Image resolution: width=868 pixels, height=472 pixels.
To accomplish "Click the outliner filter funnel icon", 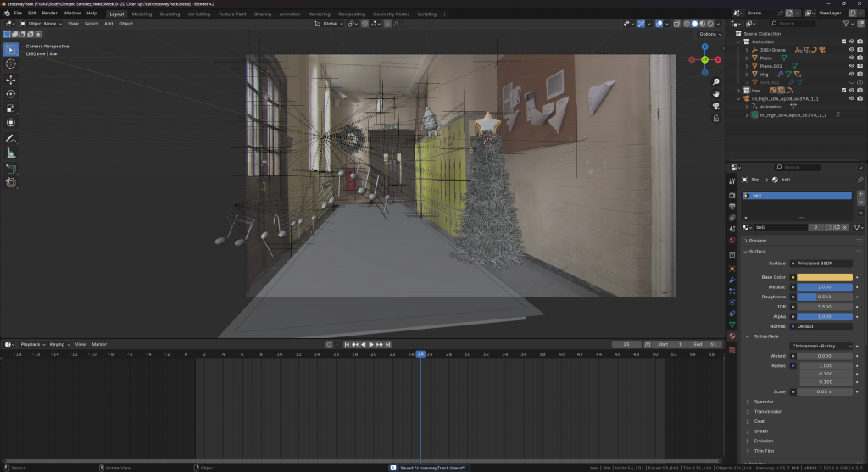I will 847,24.
